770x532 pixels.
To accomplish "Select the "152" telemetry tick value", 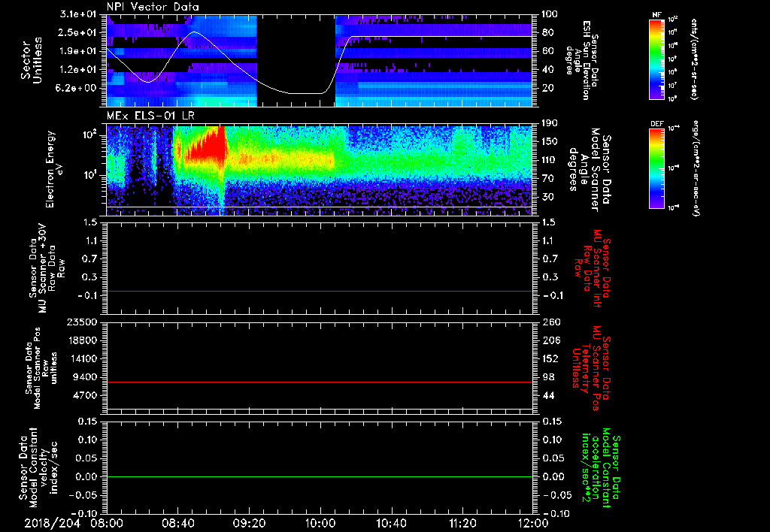I will coord(551,358).
